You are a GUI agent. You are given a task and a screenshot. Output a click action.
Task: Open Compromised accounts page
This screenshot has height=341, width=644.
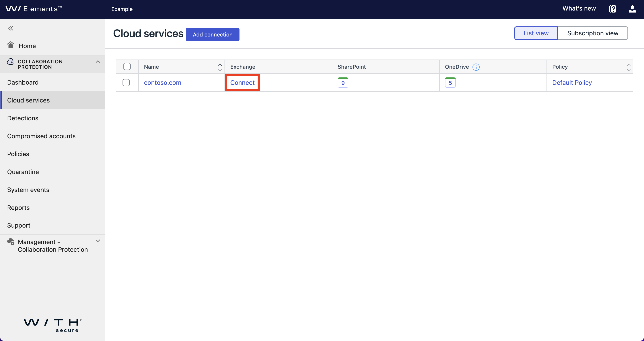(x=53, y=136)
